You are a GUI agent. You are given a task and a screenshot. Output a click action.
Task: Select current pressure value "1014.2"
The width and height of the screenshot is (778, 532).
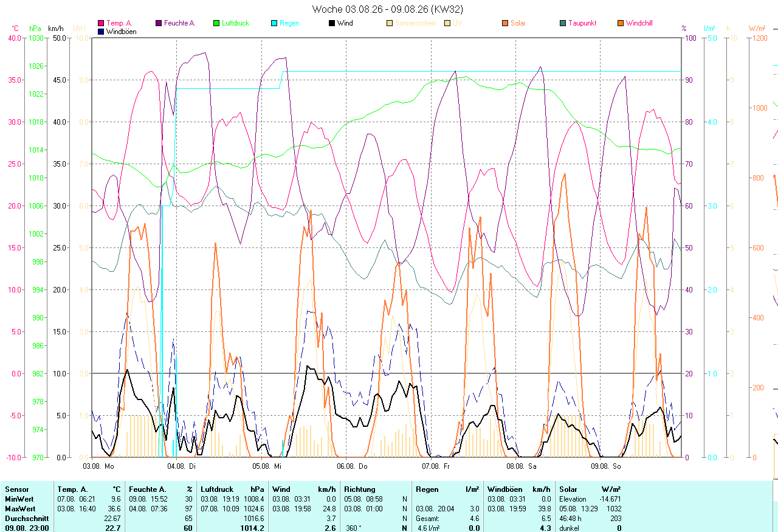(x=253, y=528)
